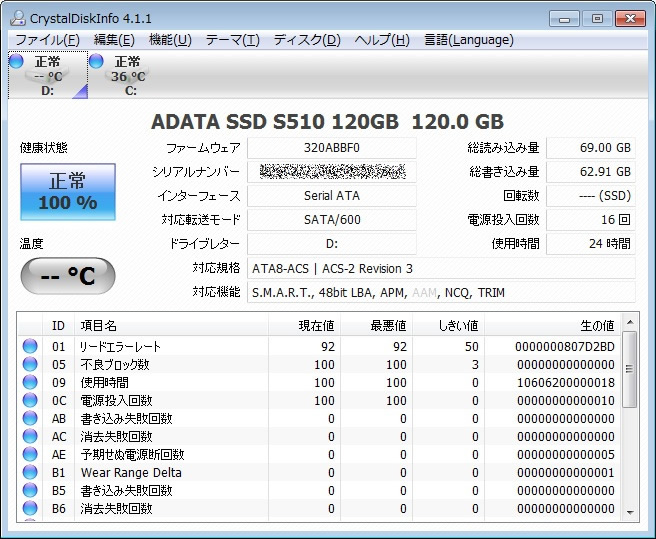
Task: Click the 24 時間 power-on hours field
Action: point(591,244)
